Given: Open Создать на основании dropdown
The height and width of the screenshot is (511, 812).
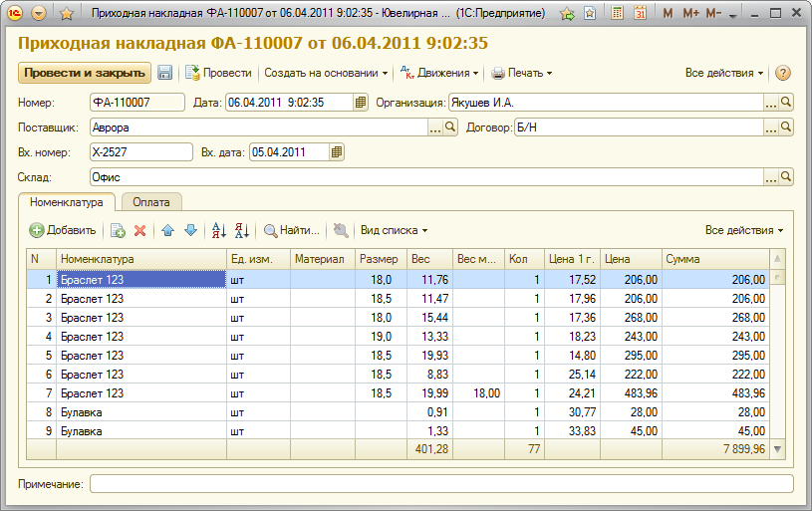Looking at the screenshot, I should 326,73.
